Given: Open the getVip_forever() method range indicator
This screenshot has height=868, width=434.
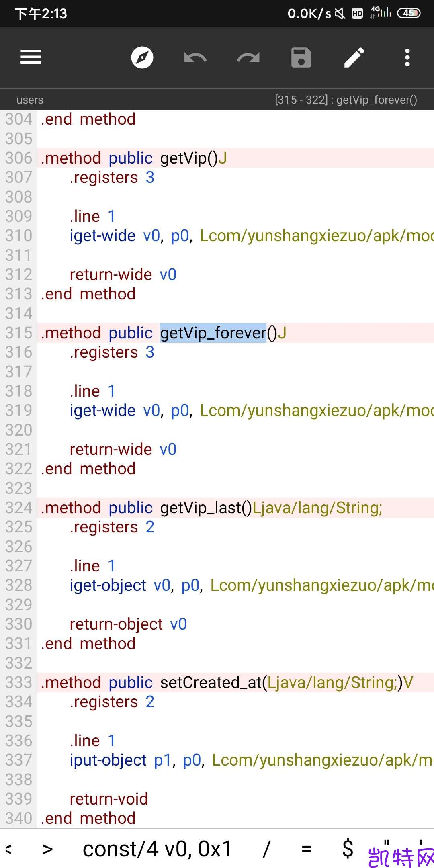Looking at the screenshot, I should point(346,100).
